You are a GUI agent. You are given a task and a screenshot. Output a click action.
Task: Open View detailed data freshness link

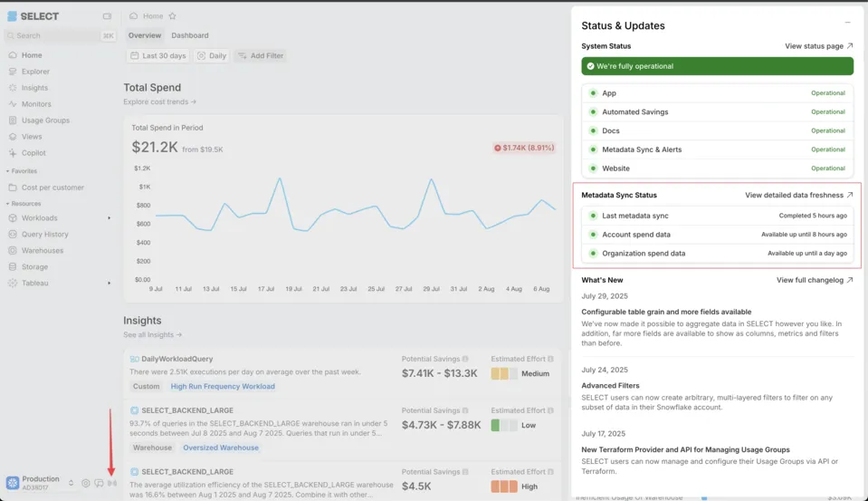[x=798, y=195]
